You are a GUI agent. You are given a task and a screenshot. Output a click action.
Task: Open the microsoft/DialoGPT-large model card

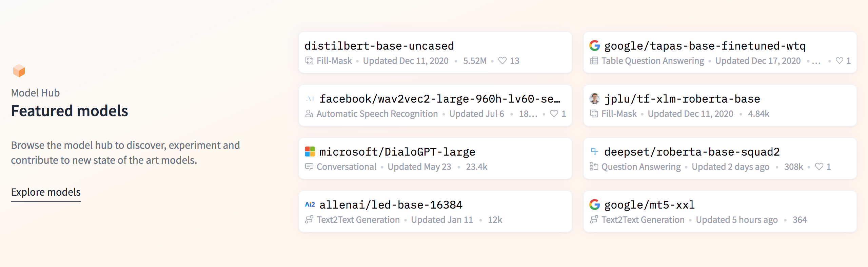[397, 152]
